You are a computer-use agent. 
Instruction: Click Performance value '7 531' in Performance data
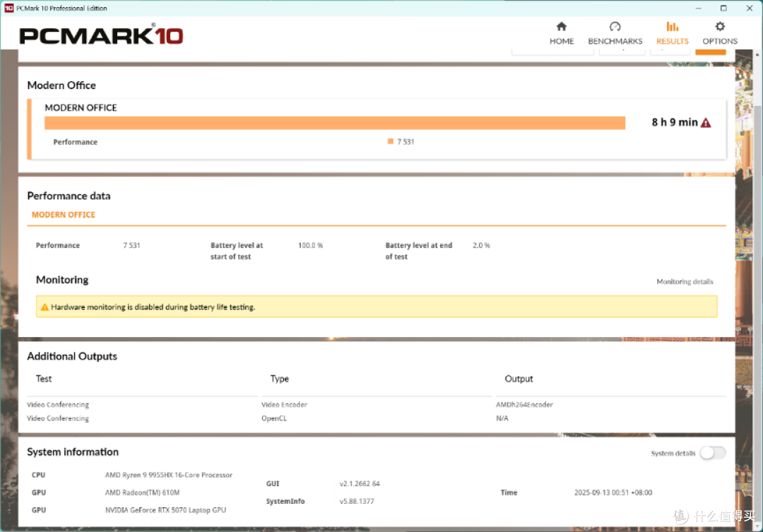tap(131, 245)
